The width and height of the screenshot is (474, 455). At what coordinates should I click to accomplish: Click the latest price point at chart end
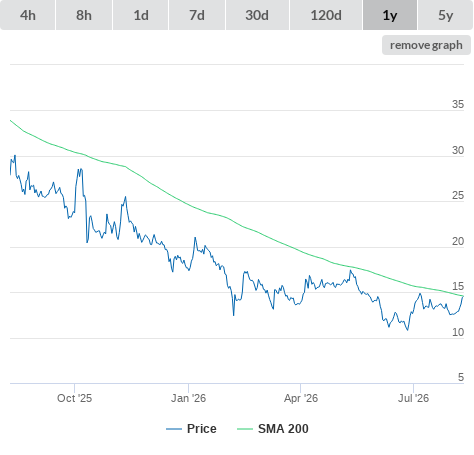click(463, 296)
